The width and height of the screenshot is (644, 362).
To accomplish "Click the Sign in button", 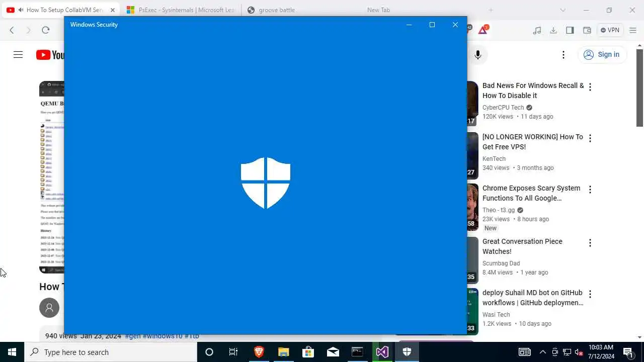I will (602, 55).
